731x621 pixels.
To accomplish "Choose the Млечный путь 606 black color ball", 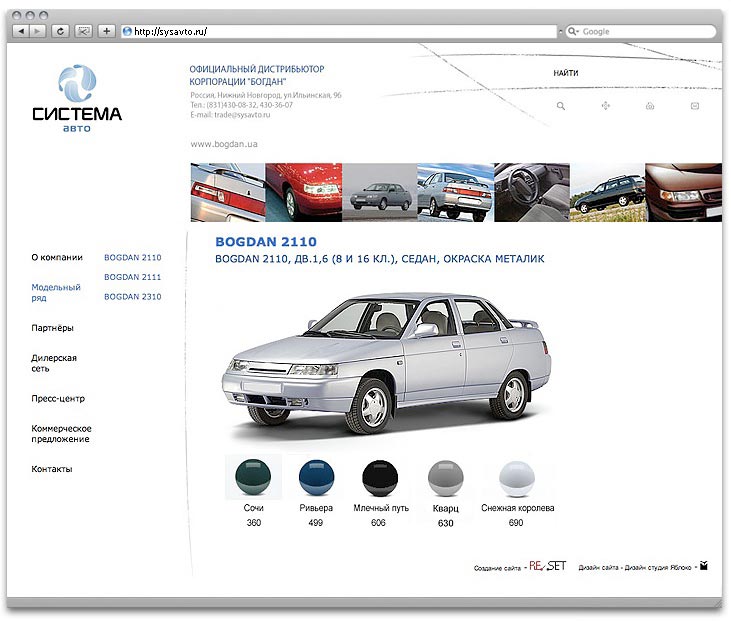I will coord(380,478).
